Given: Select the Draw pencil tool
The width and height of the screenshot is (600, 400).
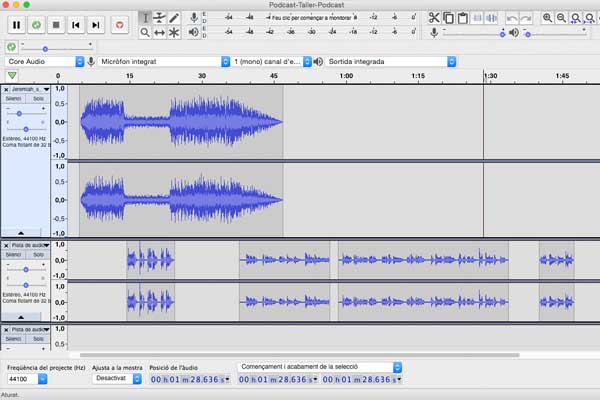Looking at the screenshot, I should (x=174, y=18).
